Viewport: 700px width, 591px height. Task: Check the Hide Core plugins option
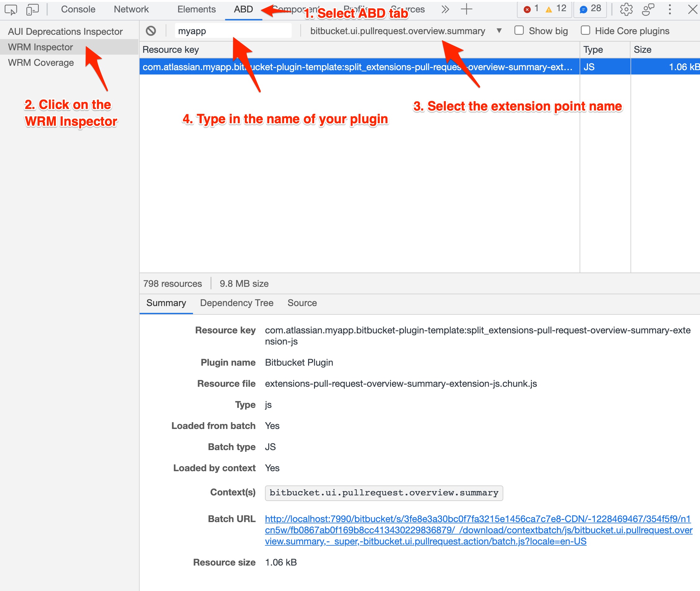click(586, 30)
